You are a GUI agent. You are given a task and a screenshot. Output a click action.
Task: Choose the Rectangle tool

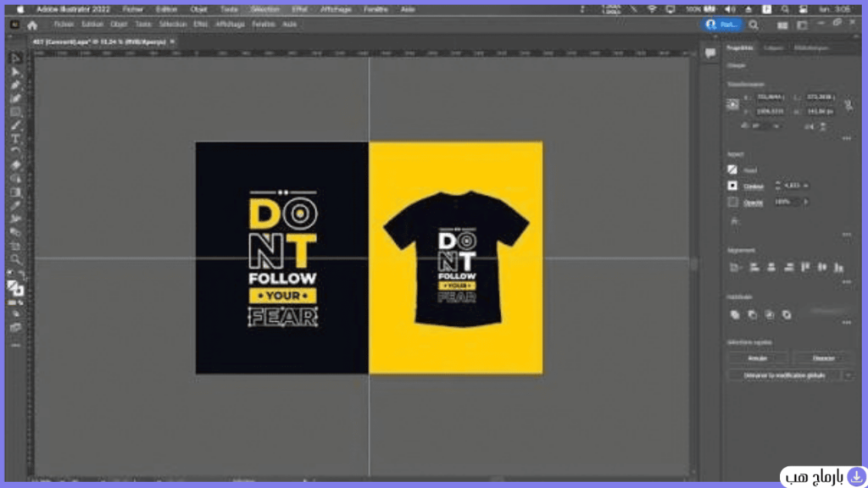[x=15, y=113]
